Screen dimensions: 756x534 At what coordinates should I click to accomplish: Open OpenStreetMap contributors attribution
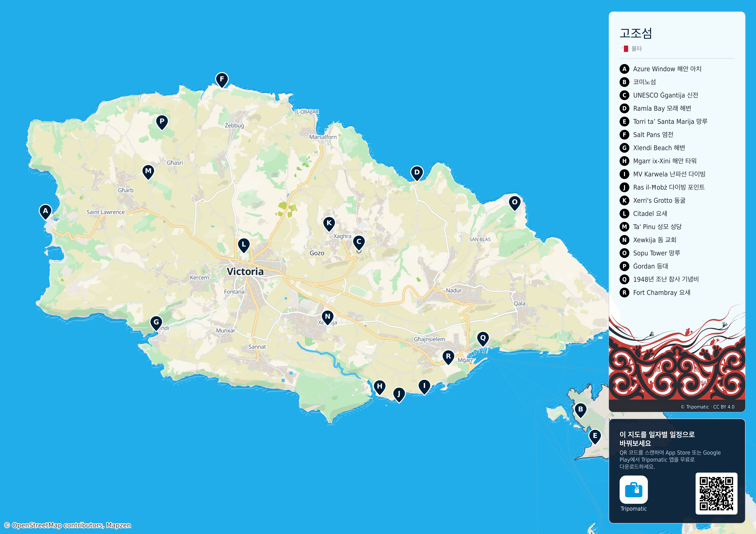(x=67, y=525)
